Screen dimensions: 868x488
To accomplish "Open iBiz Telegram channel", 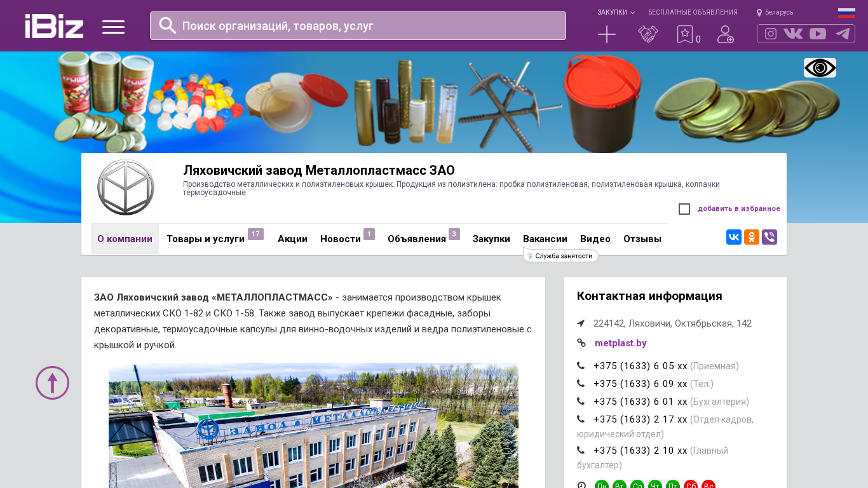I will click(x=843, y=34).
